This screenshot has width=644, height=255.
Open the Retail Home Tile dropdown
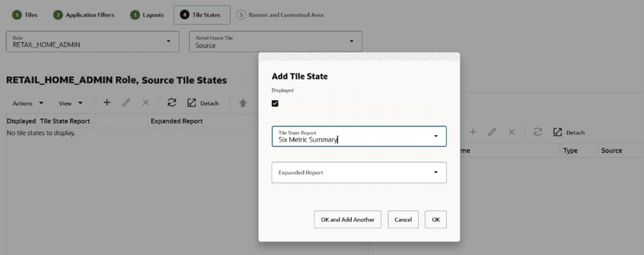click(x=351, y=41)
